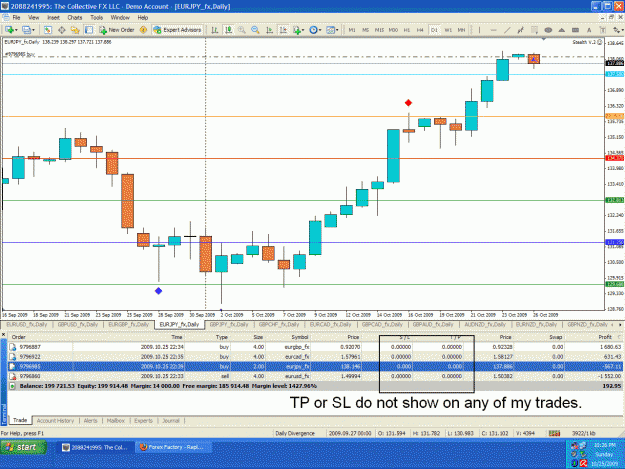The width and height of the screenshot is (625, 469).
Task: Select order 9796887 eurgbp_fx row
Action: [315, 347]
